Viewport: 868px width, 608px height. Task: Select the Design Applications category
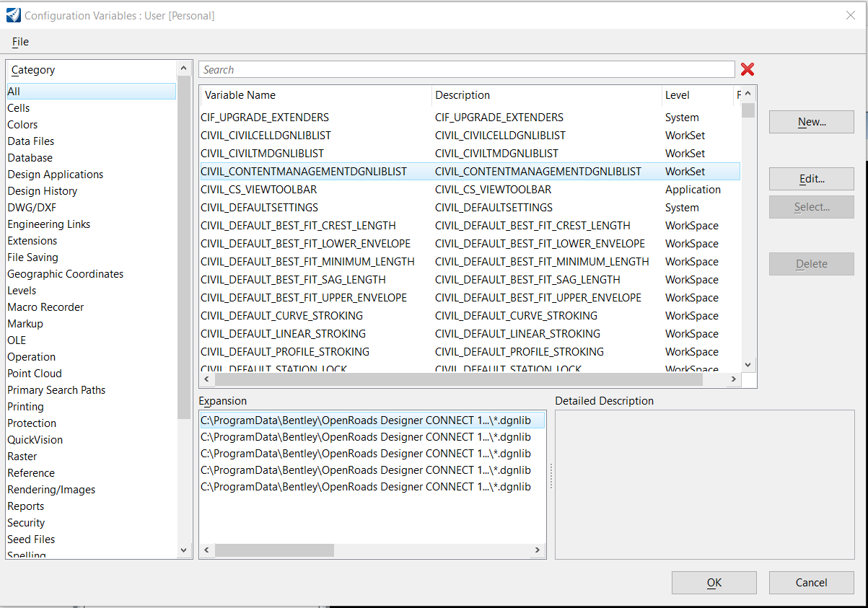[91, 175]
